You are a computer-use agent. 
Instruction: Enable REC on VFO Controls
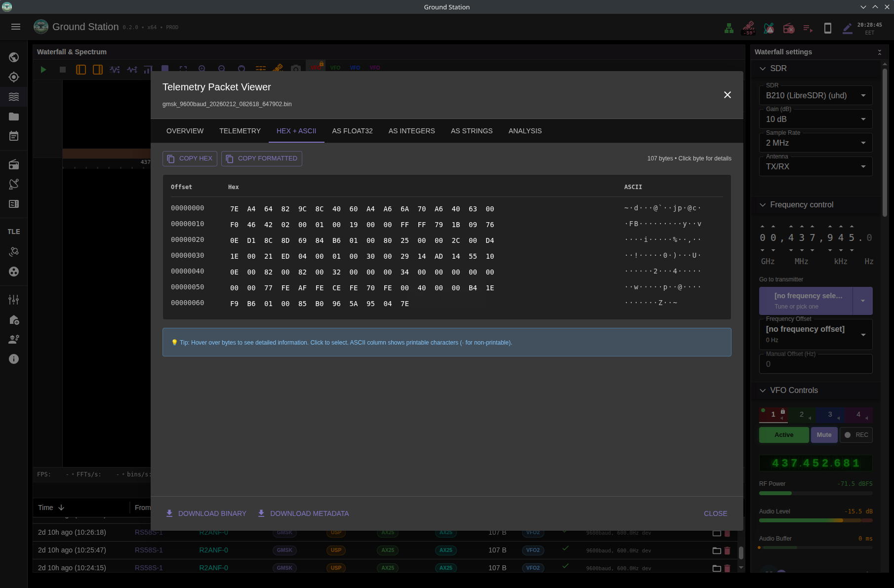click(x=856, y=435)
